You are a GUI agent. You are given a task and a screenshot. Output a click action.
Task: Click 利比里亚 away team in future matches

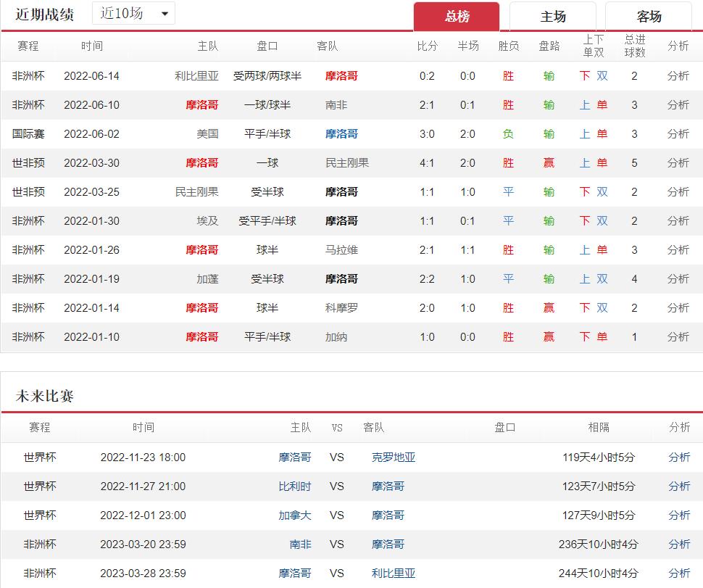pos(394,573)
